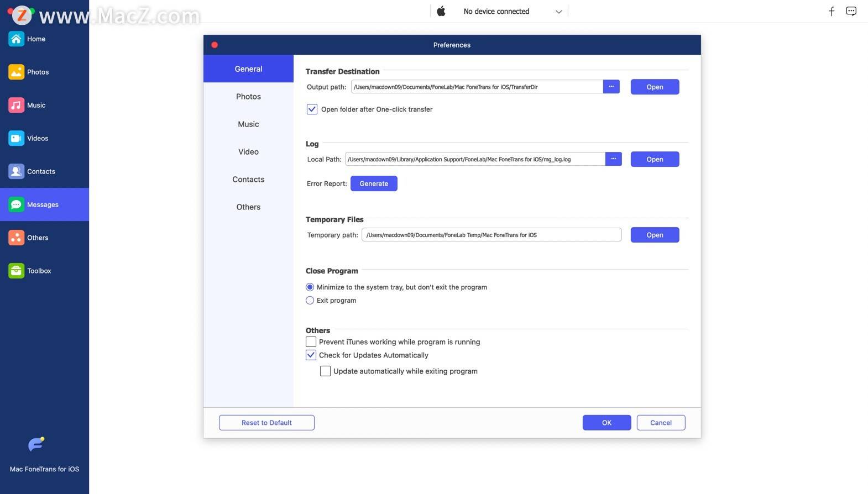The width and height of the screenshot is (868, 494).
Task: Close the Preferences dialog with red dot
Action: 215,45
